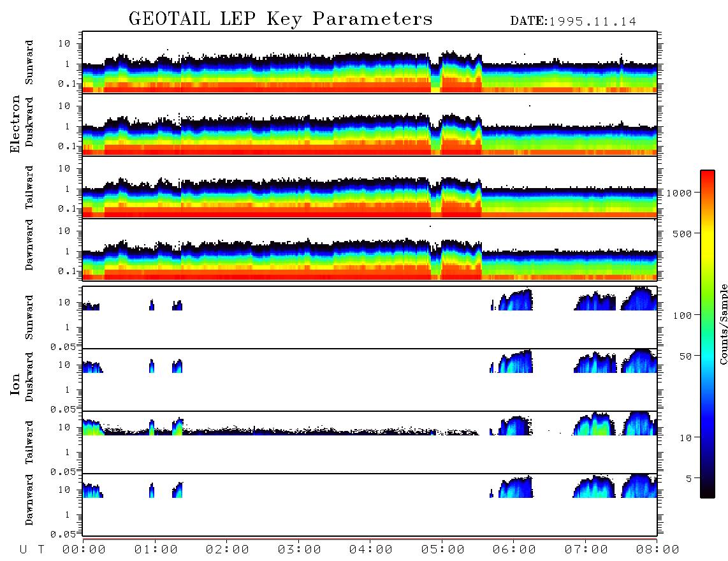This screenshot has height=561, width=728.
Task: Click the 02:00 time axis label
Action: pos(228,550)
